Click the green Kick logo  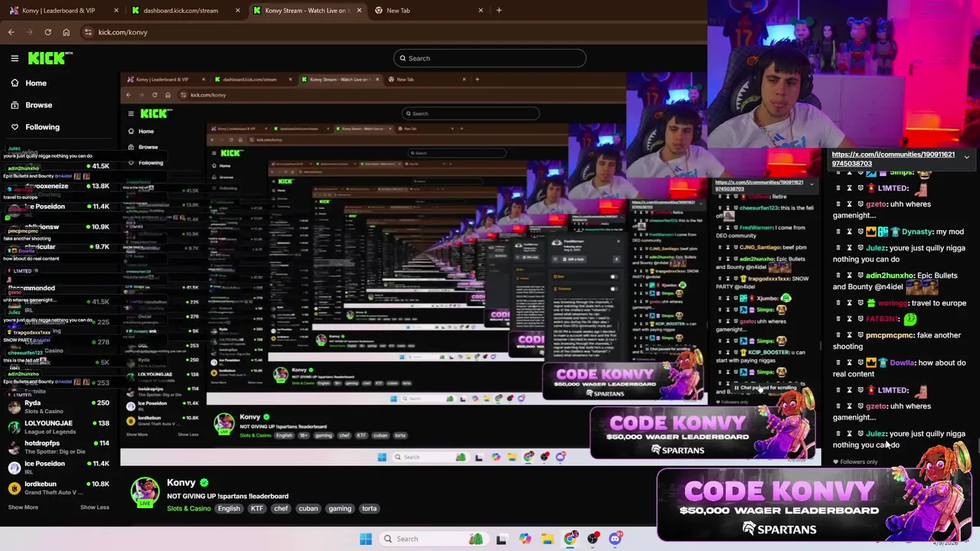coord(50,58)
